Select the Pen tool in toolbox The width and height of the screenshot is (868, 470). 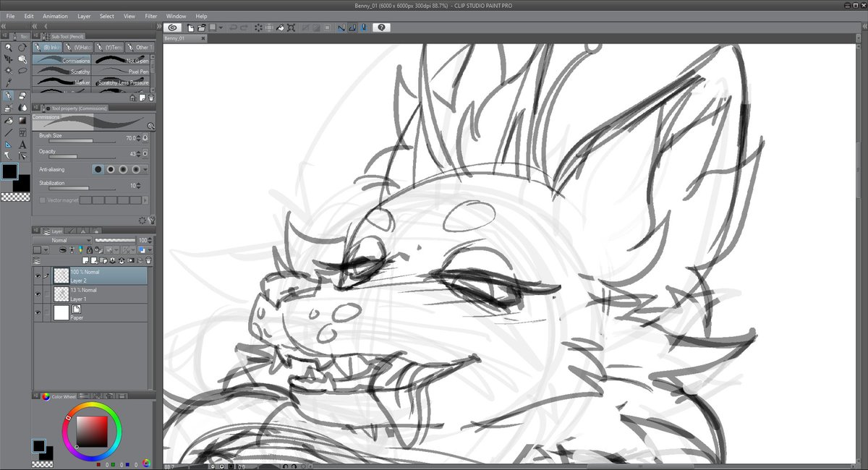[9, 95]
